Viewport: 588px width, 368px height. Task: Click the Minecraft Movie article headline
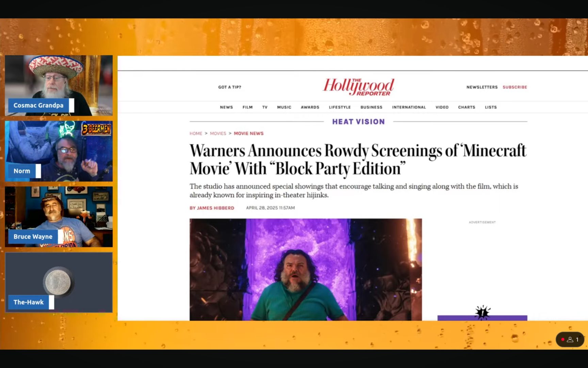pyautogui.click(x=358, y=159)
